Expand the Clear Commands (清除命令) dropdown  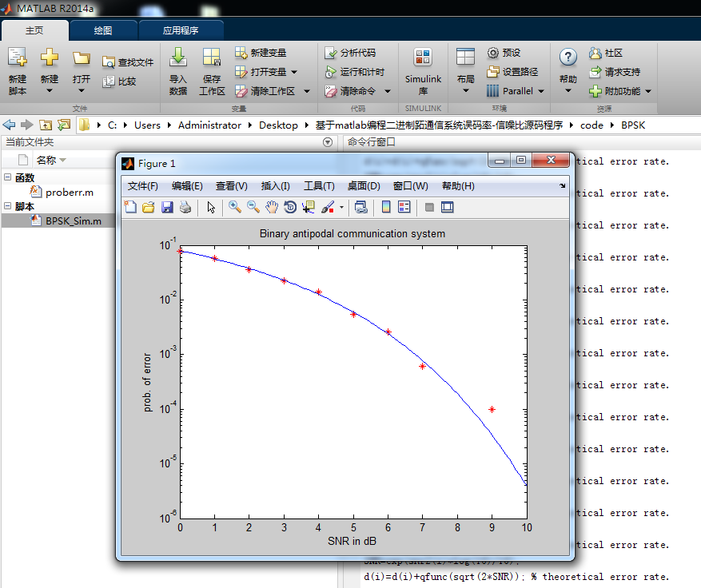[388, 91]
